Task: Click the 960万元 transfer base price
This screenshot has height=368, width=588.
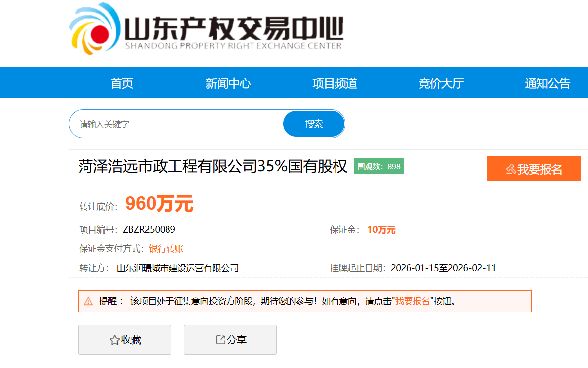Action: [x=159, y=204]
